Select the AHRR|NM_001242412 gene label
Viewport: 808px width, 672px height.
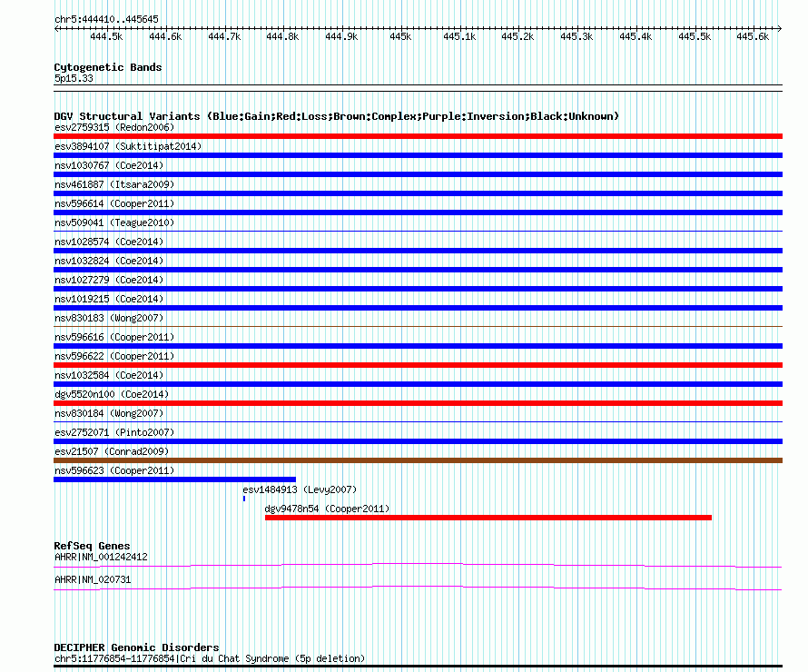click(101, 557)
